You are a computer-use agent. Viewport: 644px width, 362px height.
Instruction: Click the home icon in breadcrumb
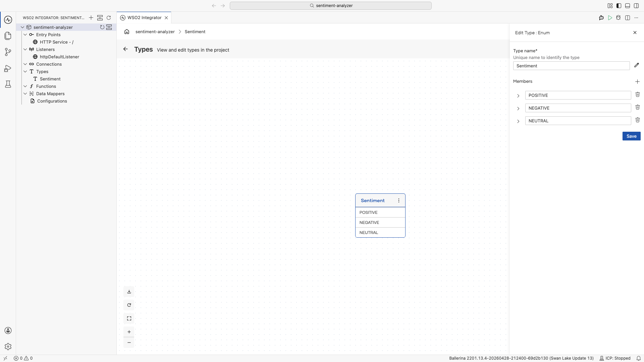click(127, 32)
